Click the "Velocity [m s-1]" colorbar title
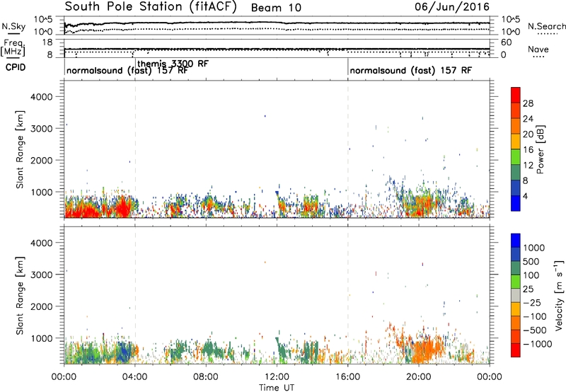The image size is (566, 392). click(x=559, y=295)
